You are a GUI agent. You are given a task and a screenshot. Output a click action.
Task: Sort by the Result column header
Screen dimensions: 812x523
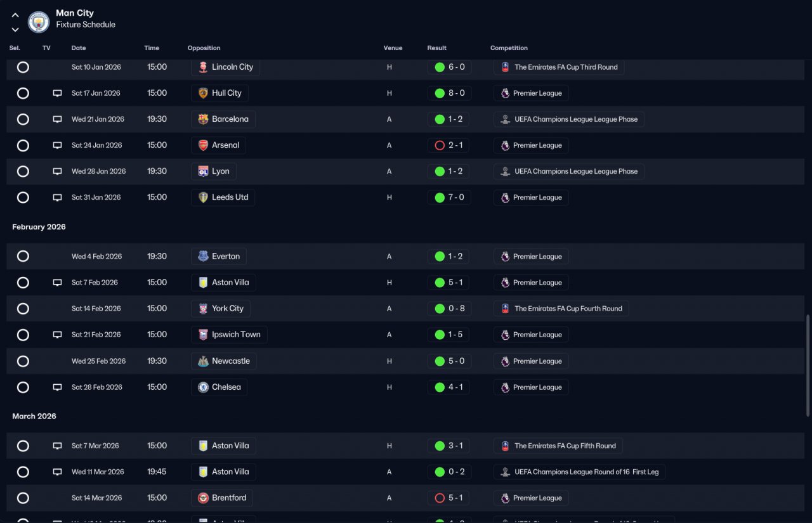[436, 48]
